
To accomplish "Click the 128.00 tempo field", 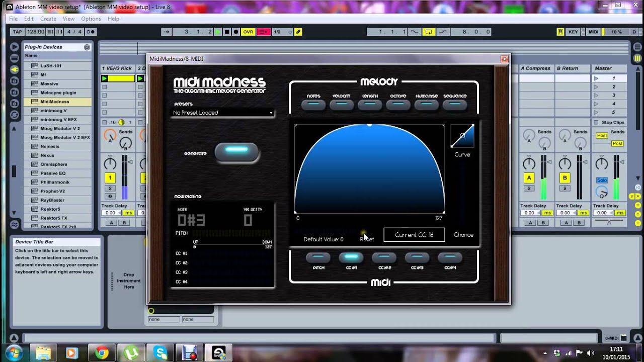I will click(x=35, y=32).
